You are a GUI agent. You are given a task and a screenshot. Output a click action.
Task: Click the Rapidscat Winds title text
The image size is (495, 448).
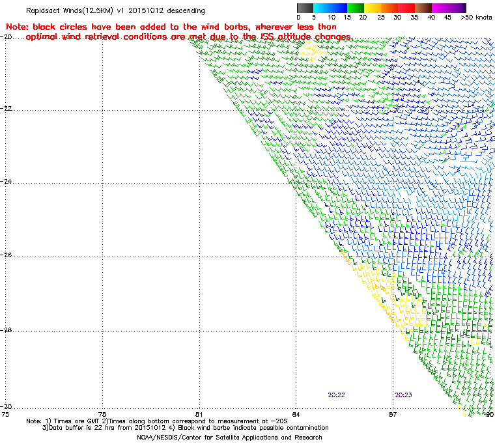(x=115, y=10)
